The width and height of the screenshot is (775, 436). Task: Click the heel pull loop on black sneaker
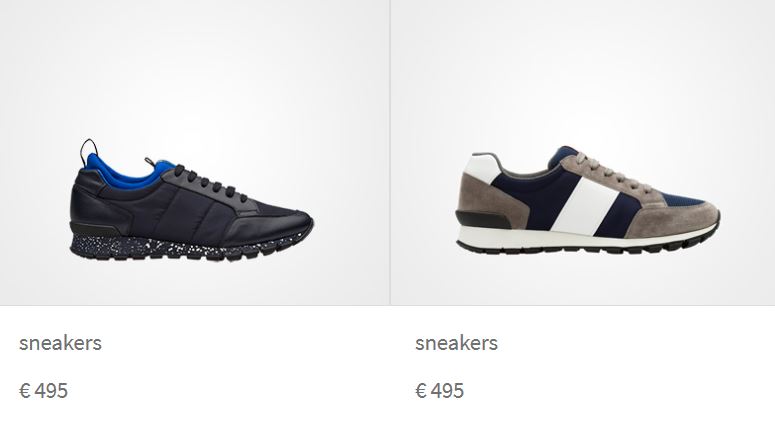89,149
